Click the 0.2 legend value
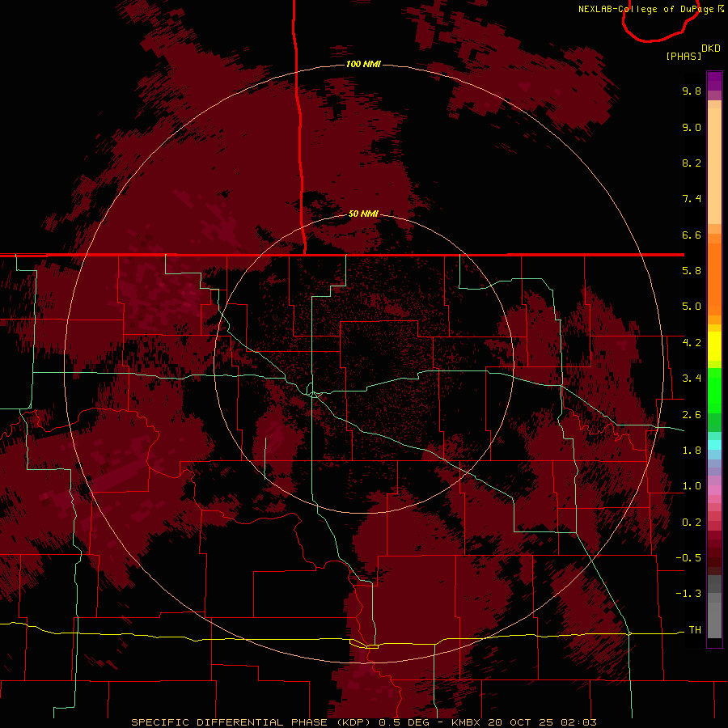This screenshot has width=728, height=728. [x=692, y=523]
